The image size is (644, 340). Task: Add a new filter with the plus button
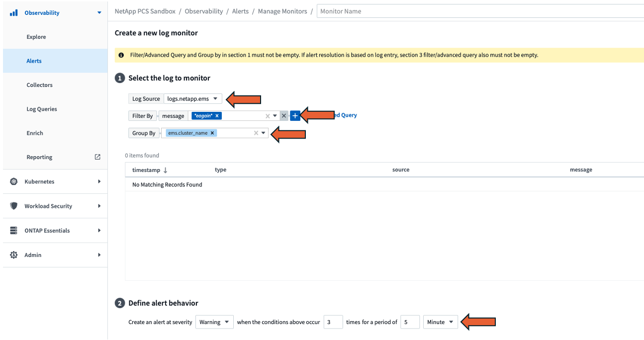coord(295,115)
